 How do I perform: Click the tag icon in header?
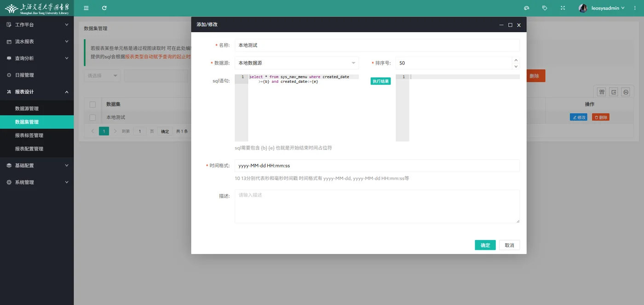pyautogui.click(x=545, y=8)
